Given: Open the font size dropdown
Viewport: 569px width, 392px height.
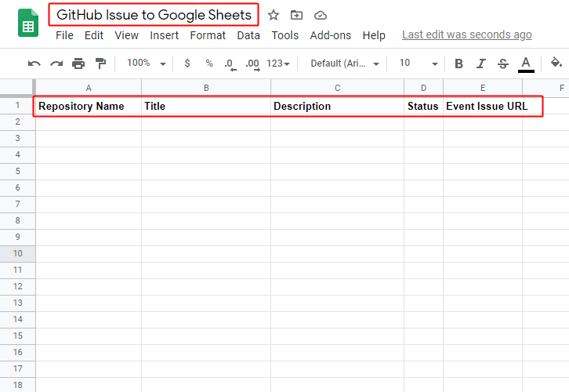Looking at the screenshot, I should pyautogui.click(x=419, y=64).
